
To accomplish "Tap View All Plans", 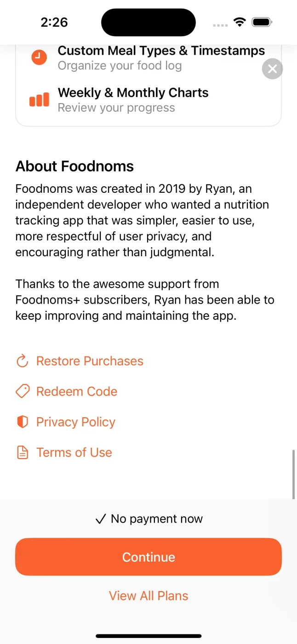I will pyautogui.click(x=148, y=596).
